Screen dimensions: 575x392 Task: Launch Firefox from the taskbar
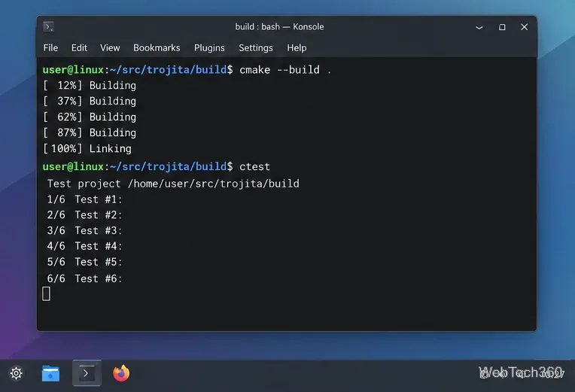coord(121,373)
